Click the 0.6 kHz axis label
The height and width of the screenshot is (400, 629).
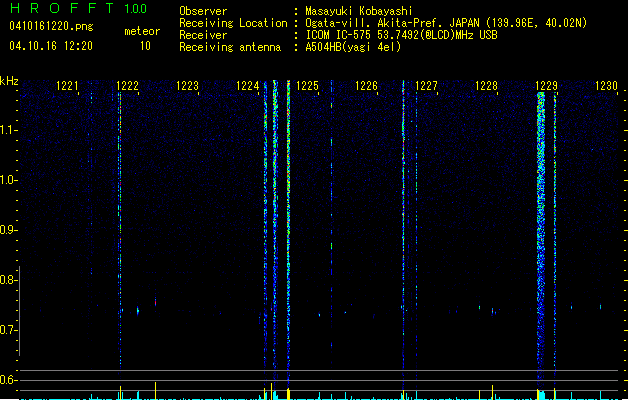[8, 380]
